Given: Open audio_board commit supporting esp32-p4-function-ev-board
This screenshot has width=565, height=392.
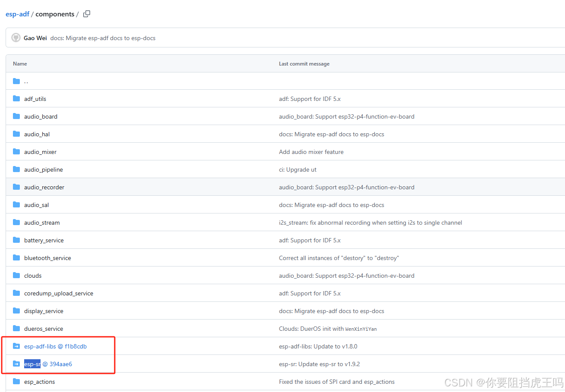Looking at the screenshot, I should tap(347, 116).
